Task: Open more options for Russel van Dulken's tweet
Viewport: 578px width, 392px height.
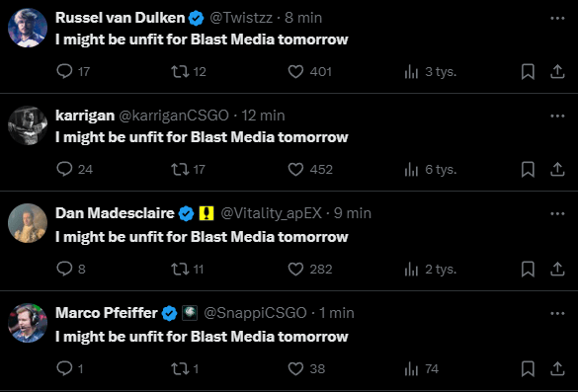Action: 557,19
